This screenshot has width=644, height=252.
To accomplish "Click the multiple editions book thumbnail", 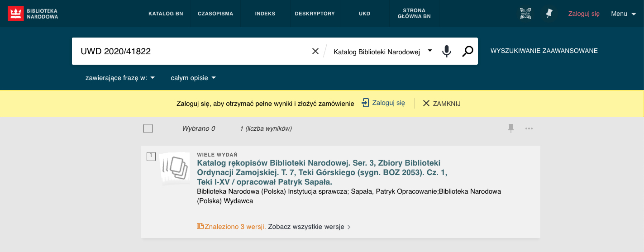I will [174, 168].
